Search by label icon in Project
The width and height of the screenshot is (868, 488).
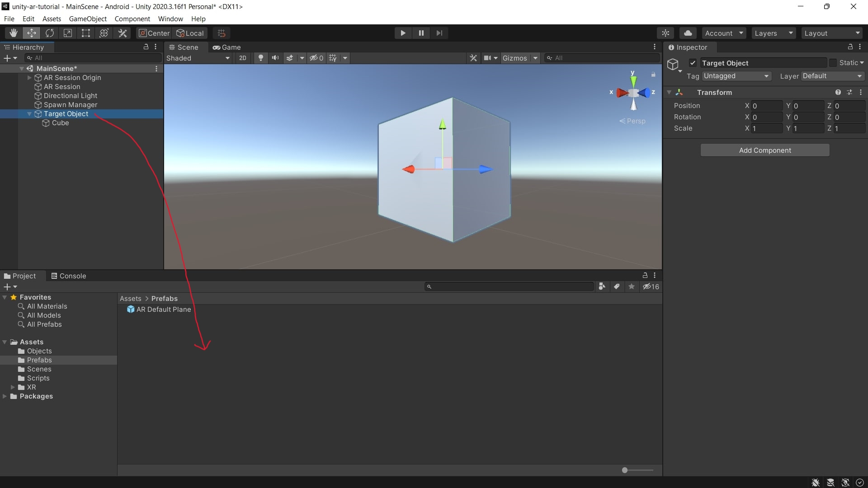617,286
